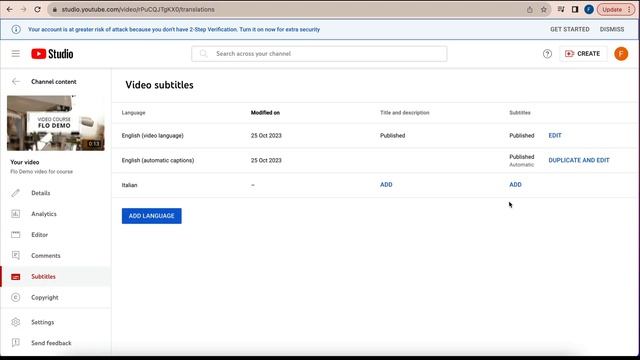Click the Analytics chart icon
Image resolution: width=640 pixels, height=360 pixels.
16,214
